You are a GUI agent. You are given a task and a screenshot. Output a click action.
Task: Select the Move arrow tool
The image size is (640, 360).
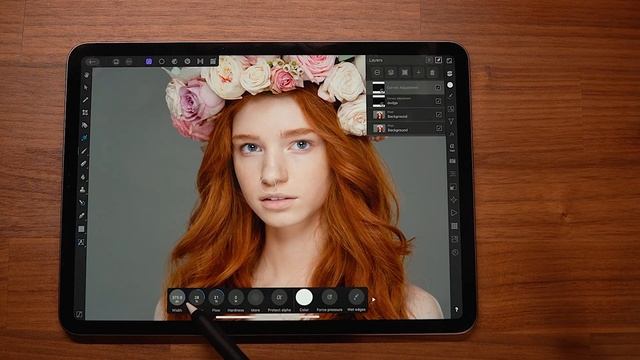pyautogui.click(x=86, y=87)
